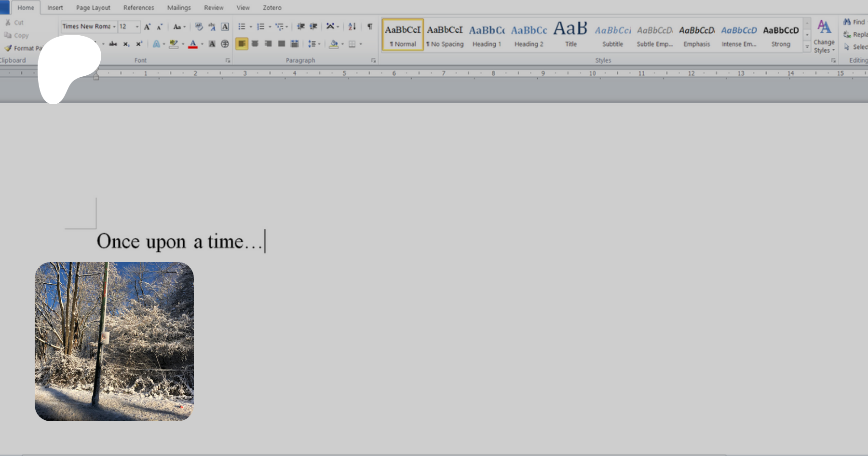This screenshot has width=868, height=456.
Task: Click the Change Styles button
Action: [x=824, y=37]
